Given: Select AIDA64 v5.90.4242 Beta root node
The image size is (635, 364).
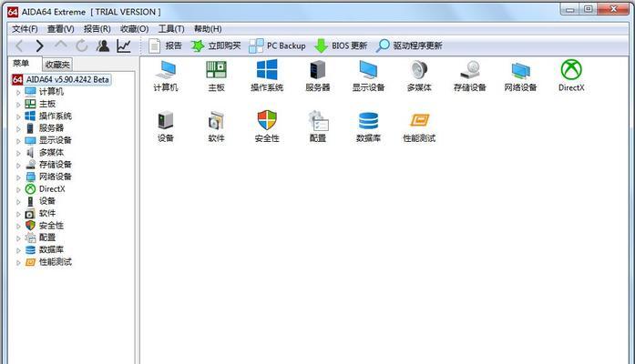Looking at the screenshot, I should [x=61, y=79].
